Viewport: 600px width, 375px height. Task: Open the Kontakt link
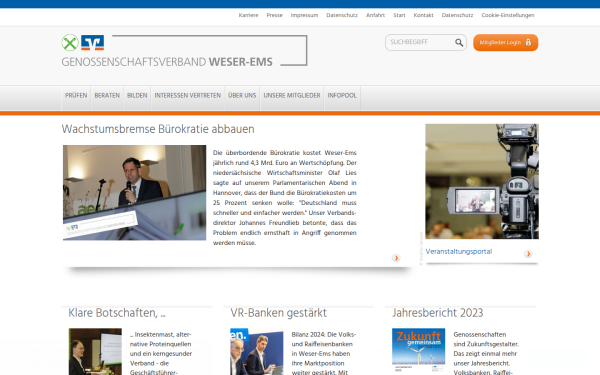[423, 15]
